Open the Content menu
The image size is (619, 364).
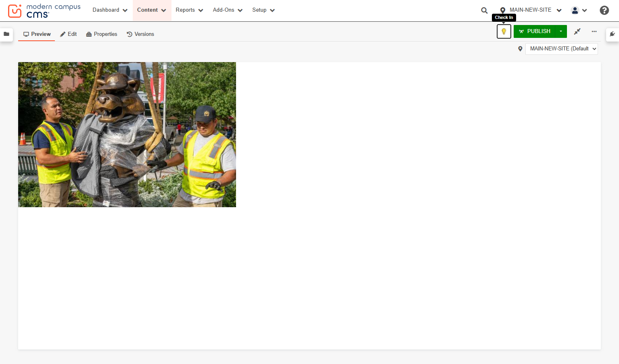[152, 10]
